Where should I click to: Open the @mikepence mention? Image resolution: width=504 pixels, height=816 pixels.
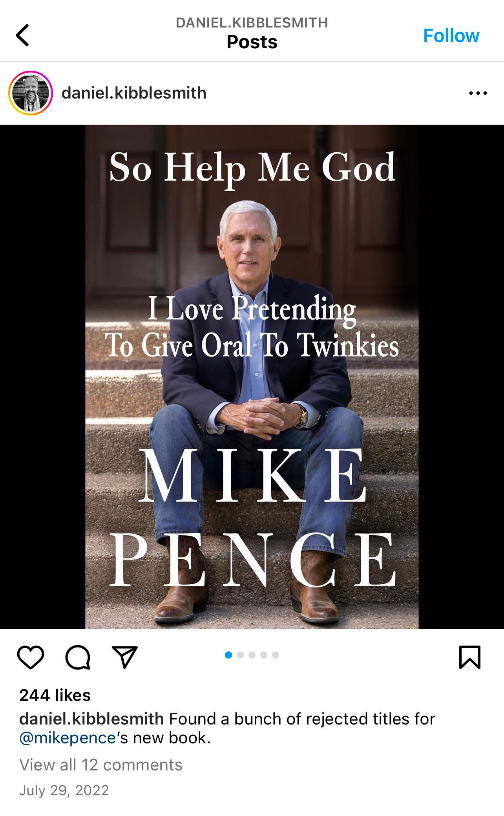[68, 738]
